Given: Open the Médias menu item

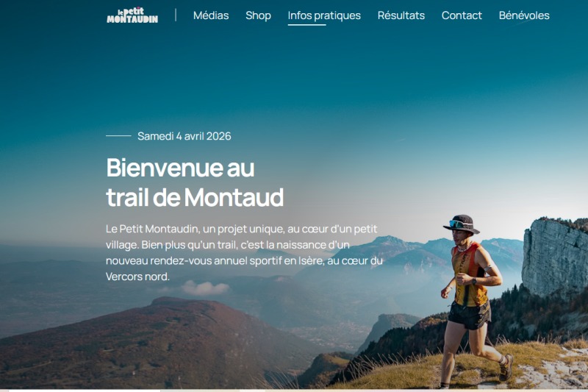Looking at the screenshot, I should click(x=211, y=15).
